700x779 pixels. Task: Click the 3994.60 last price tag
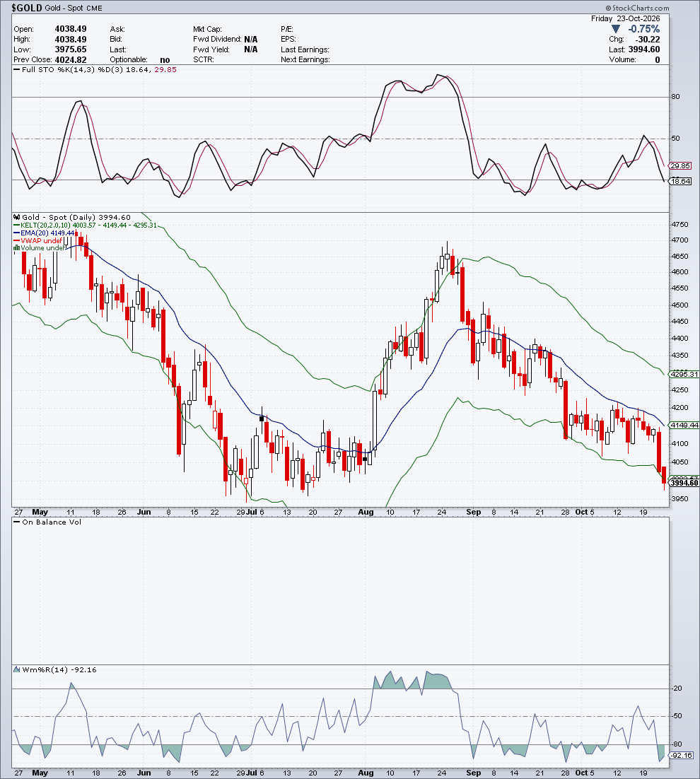tap(684, 483)
